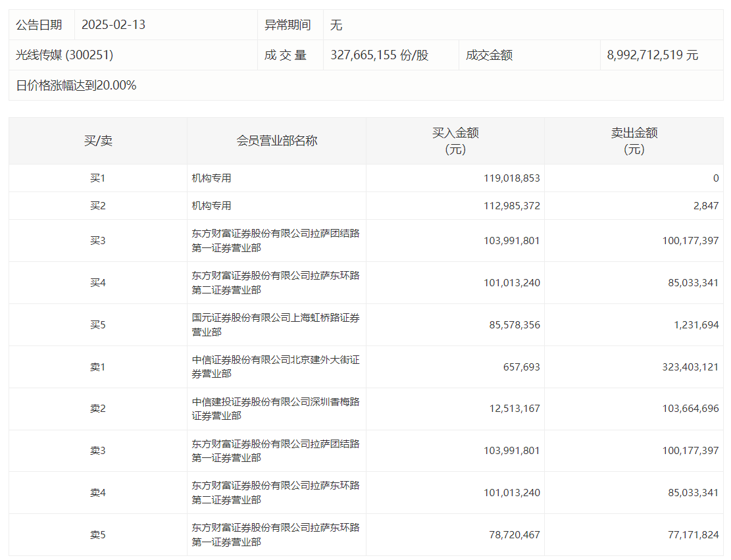Select buy amount 657,693

521,367
